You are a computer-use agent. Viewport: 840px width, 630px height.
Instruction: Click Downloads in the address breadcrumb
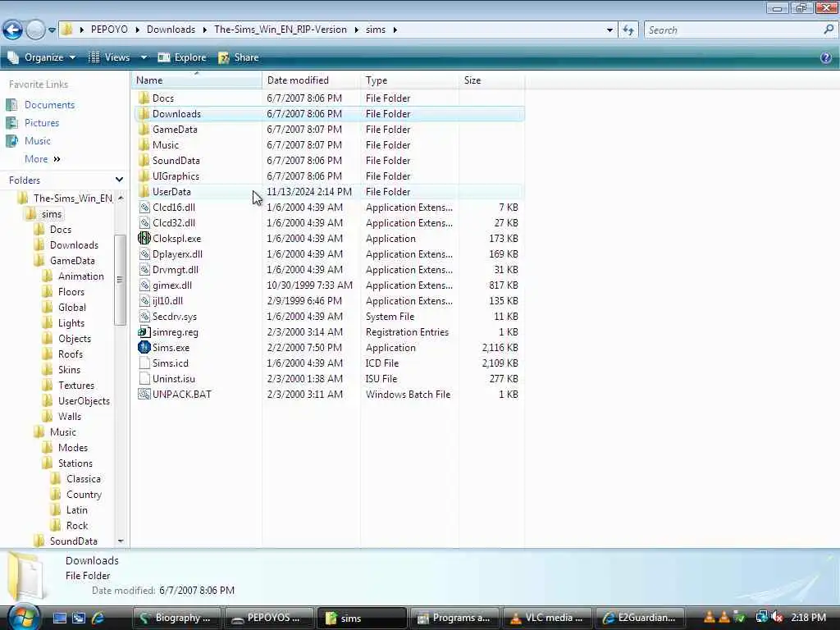point(171,30)
